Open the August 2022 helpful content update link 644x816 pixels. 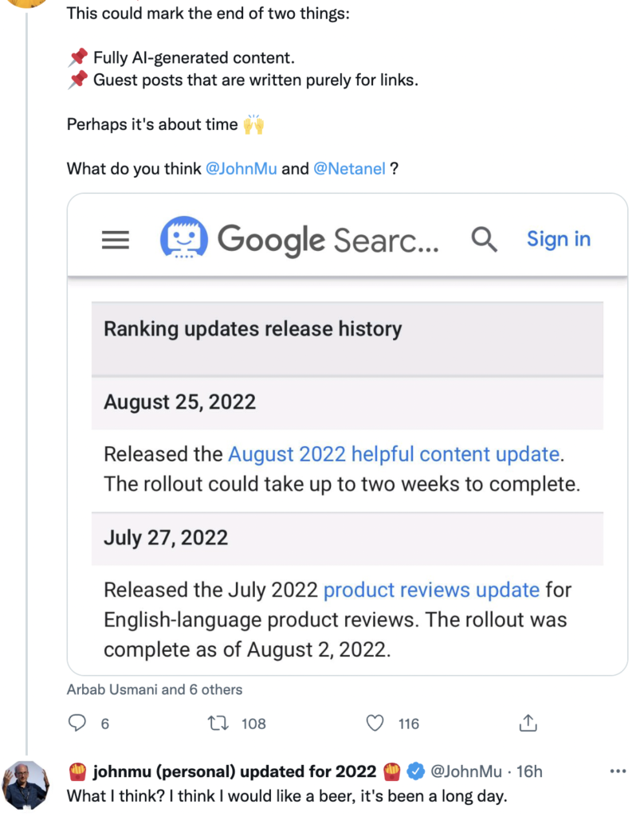point(394,454)
